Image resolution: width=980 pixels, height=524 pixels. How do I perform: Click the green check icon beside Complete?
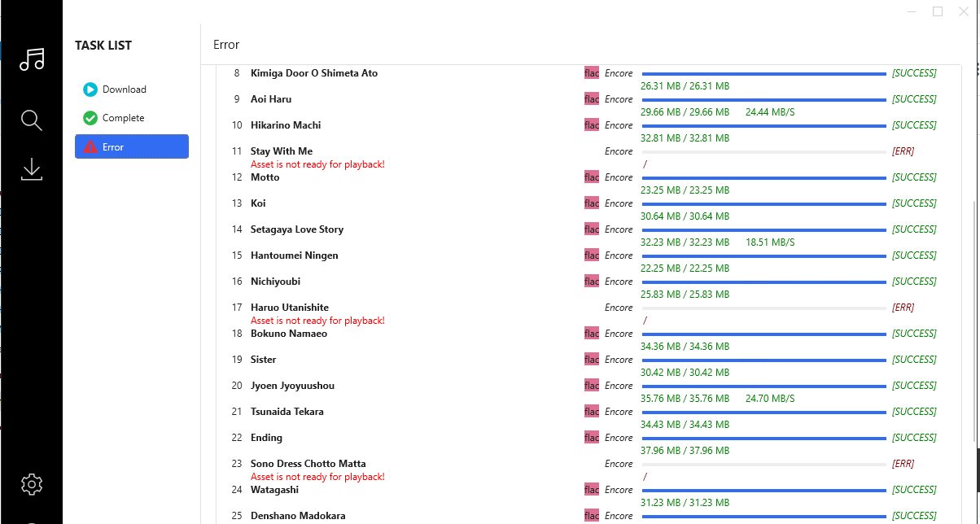click(x=90, y=117)
